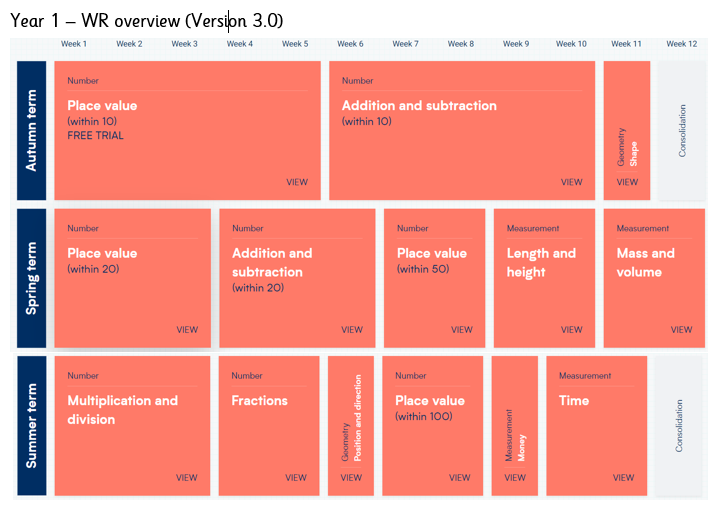Screen dimensions: 718x511
Task: Click the 'Place value' title within 50
Action: pos(432,253)
